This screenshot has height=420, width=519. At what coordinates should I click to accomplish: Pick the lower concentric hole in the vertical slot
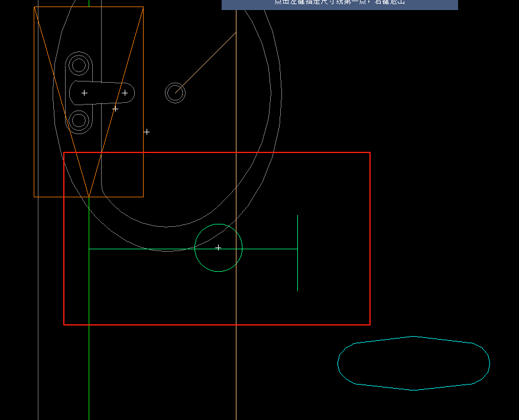[x=79, y=121]
